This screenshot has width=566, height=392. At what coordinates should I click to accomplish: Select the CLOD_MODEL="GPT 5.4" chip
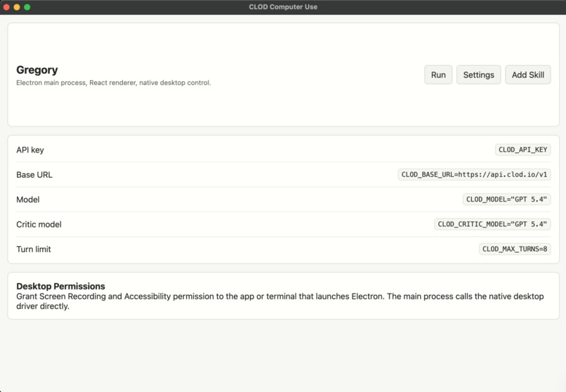click(506, 200)
